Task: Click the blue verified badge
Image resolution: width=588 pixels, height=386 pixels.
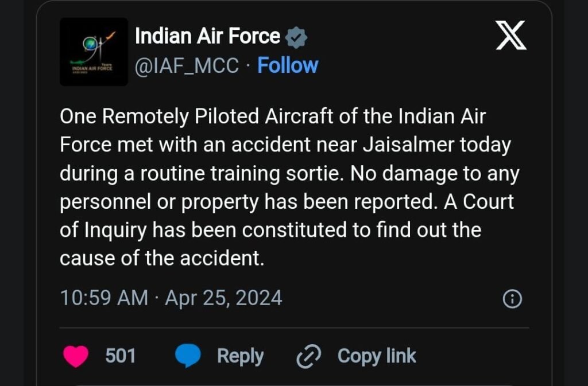Action: tap(296, 38)
